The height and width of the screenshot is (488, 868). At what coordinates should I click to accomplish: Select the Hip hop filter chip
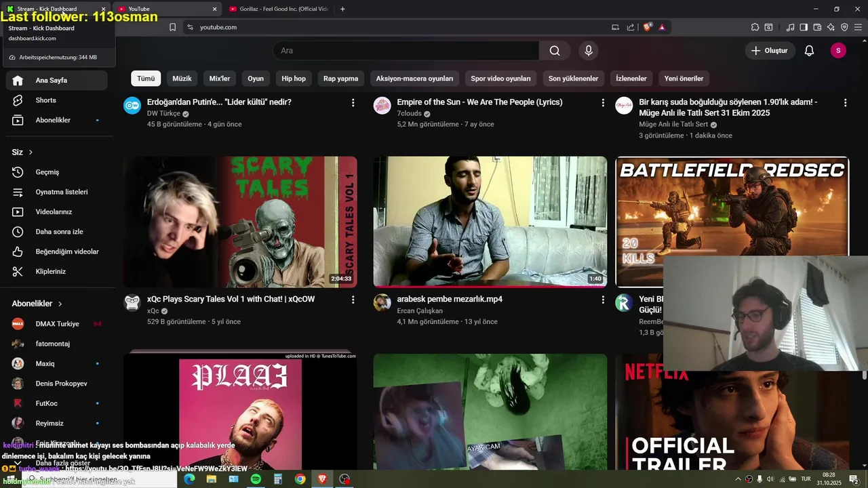294,79
